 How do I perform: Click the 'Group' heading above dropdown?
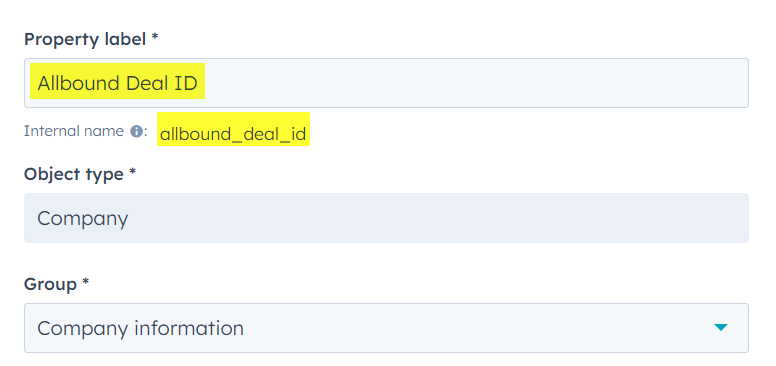coord(50,284)
